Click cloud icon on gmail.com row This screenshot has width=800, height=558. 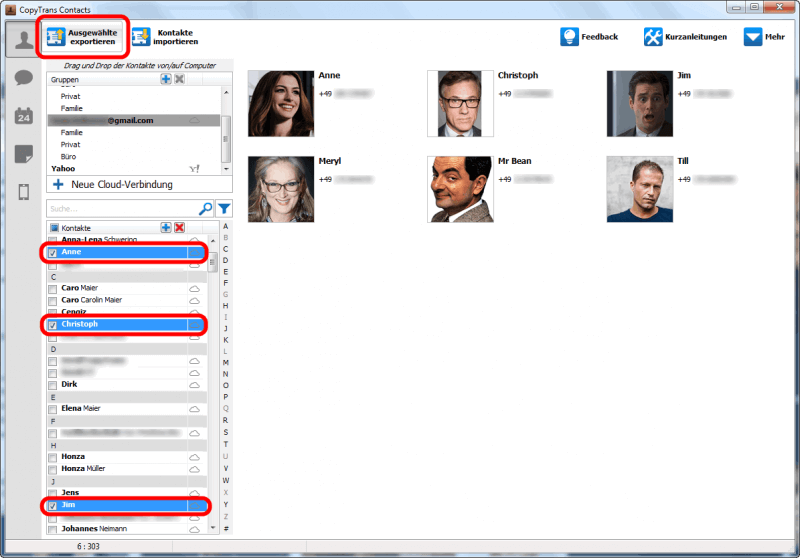[194, 120]
